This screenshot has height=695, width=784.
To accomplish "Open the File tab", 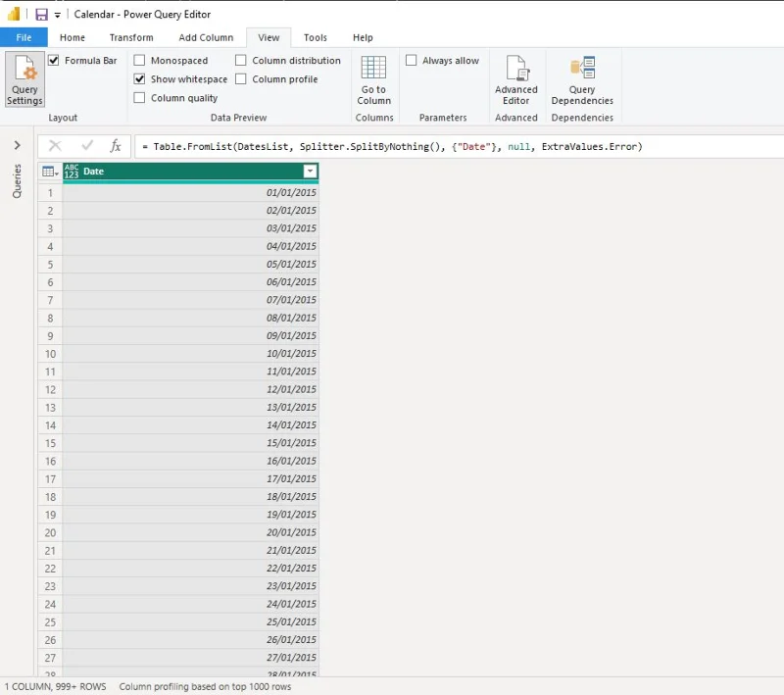I will [x=24, y=37].
